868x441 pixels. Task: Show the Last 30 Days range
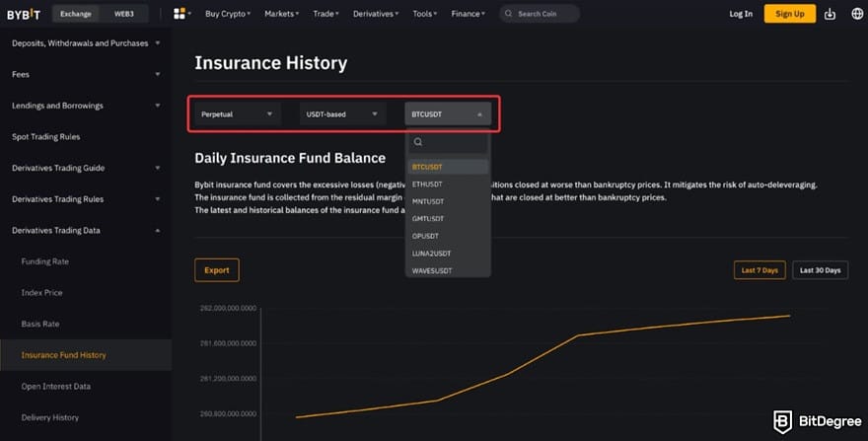[x=820, y=270]
